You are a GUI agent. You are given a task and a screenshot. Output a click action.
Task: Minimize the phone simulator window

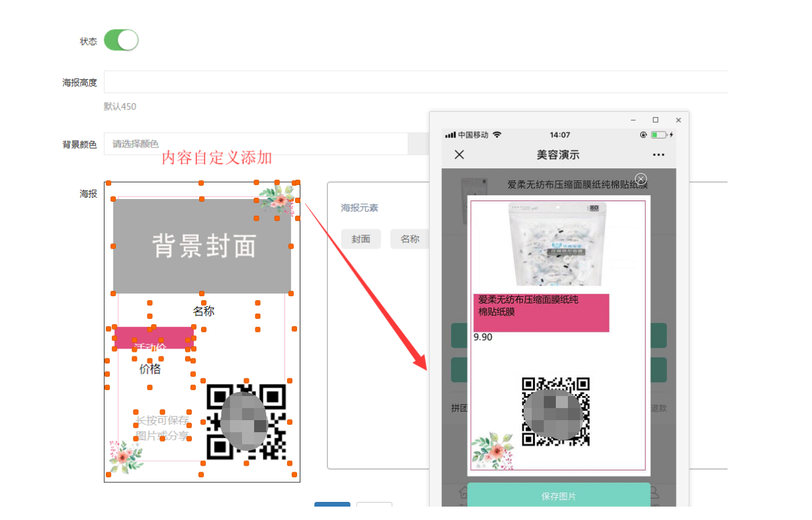click(x=634, y=120)
